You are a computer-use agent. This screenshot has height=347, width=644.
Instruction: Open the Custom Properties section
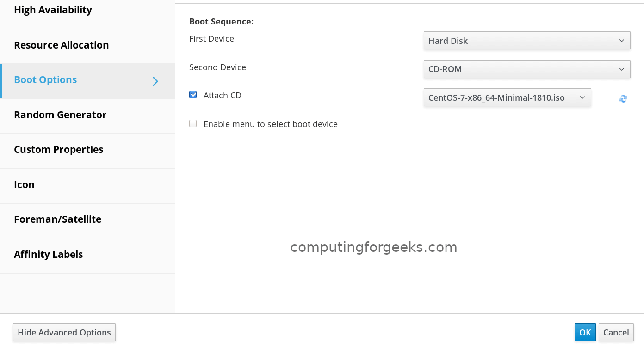(59, 150)
